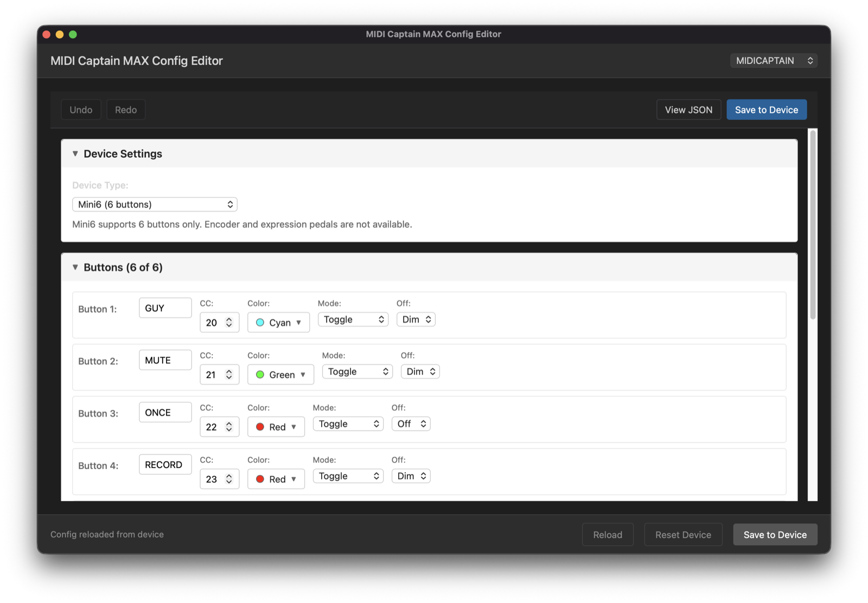
Task: Click the CC stepper arrows for Button 1
Action: pyautogui.click(x=229, y=322)
